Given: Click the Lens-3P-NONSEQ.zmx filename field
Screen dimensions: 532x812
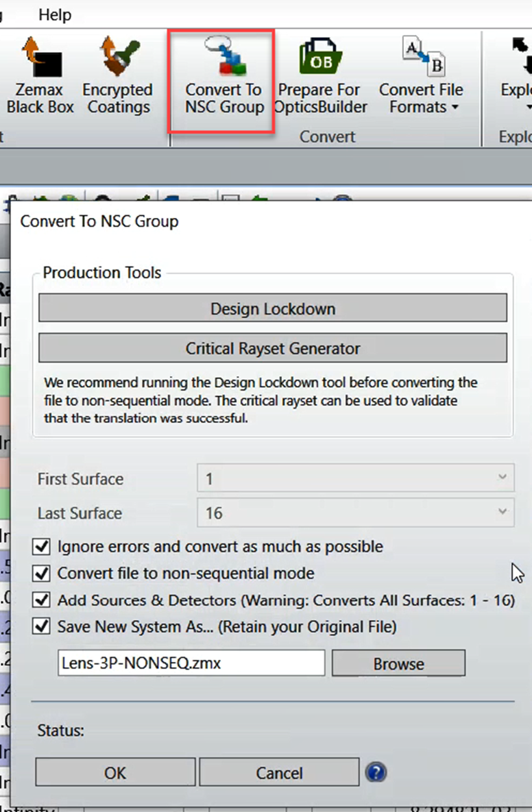Looking at the screenshot, I should coord(191,663).
